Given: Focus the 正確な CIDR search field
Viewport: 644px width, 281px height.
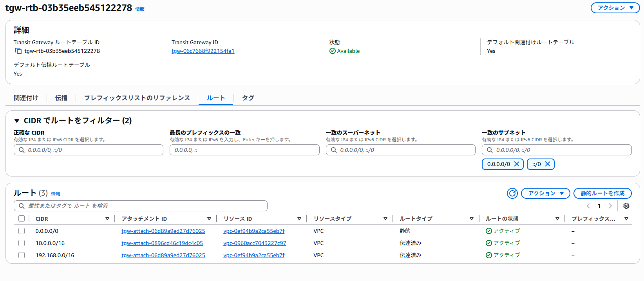Looking at the screenshot, I should tap(89, 150).
